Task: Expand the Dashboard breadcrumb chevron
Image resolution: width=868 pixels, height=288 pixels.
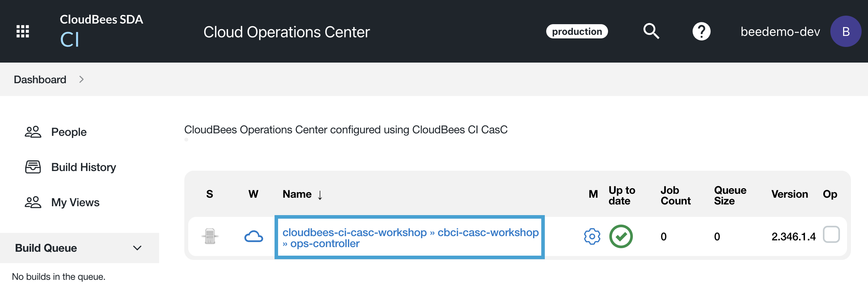Action: point(81,79)
